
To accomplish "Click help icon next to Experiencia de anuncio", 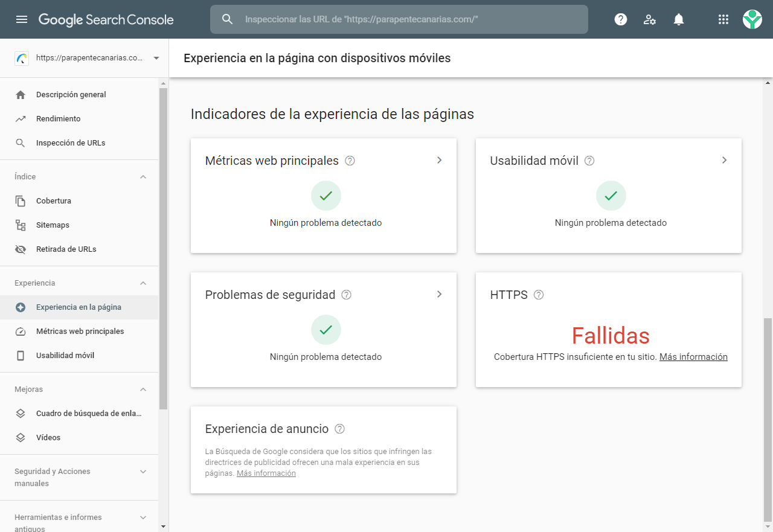I will tap(339, 429).
